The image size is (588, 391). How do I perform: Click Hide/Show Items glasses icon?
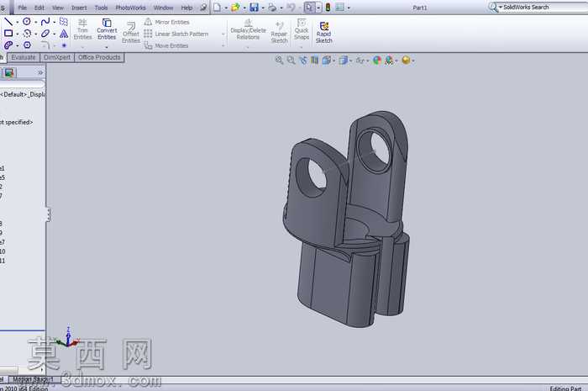(x=360, y=60)
